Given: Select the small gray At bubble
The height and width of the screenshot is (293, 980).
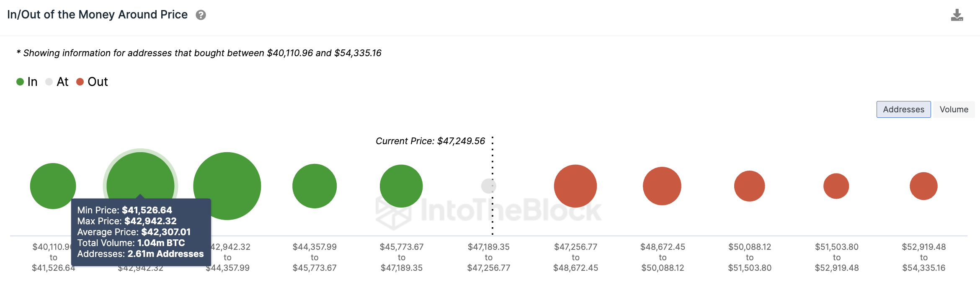Looking at the screenshot, I should pos(489,186).
